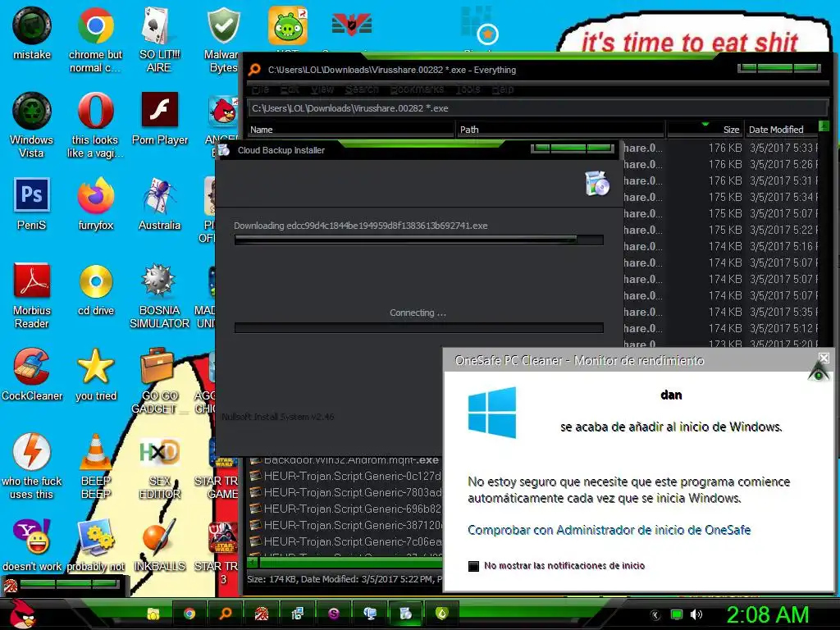This screenshot has width=840, height=630.
Task: Select 'HEUR-Trojan.Script.Generic-696b82' result
Action: 345,509
